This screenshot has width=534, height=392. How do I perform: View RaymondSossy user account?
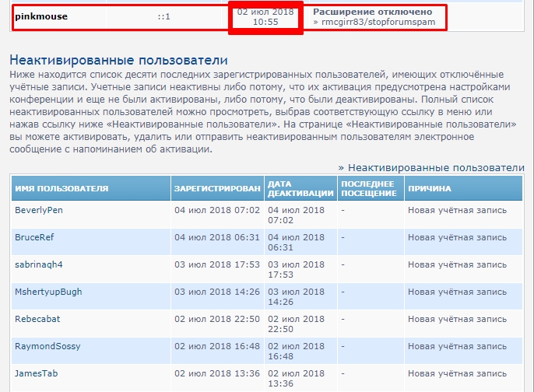[x=47, y=346]
